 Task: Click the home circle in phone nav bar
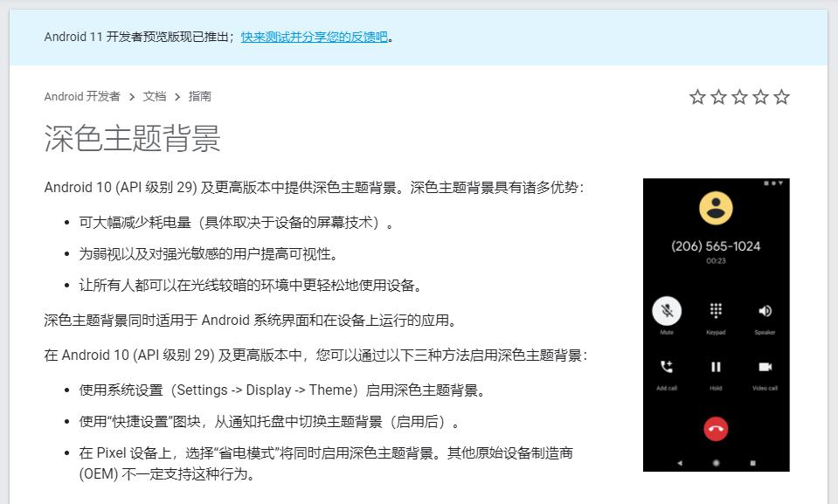coord(716,463)
